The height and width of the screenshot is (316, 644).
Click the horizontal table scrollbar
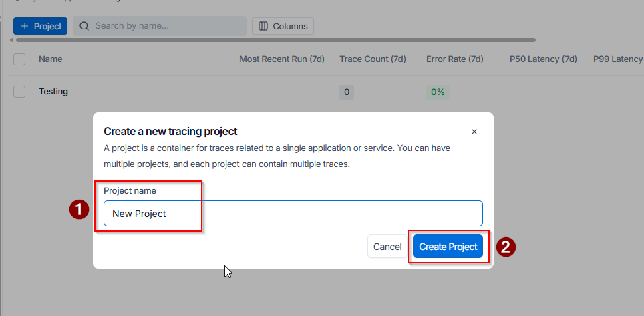click(x=276, y=40)
